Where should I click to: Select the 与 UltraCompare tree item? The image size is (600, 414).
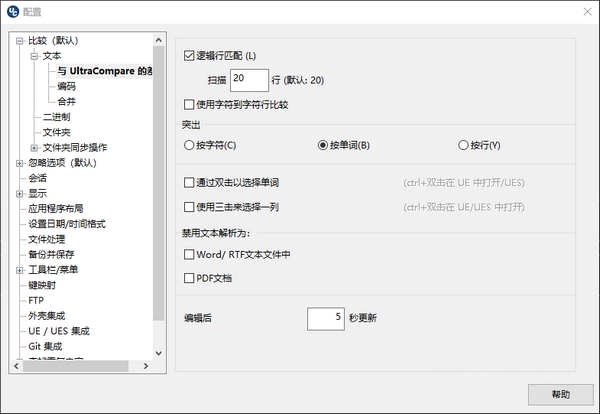click(x=105, y=71)
